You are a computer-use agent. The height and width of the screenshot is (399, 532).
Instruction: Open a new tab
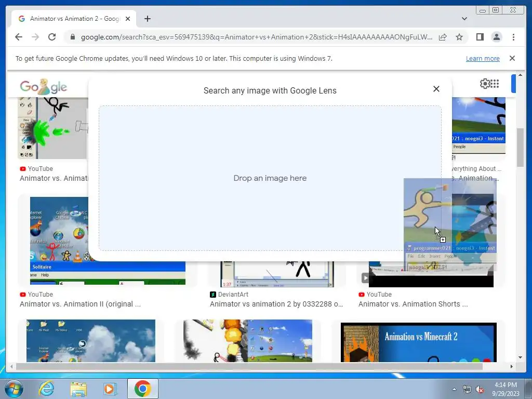tap(147, 19)
